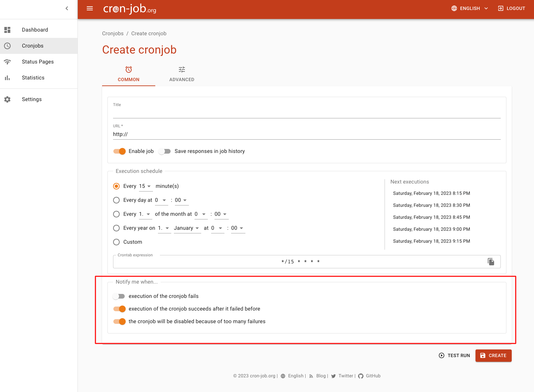Click the sliders icon on the Advanced tab

(182, 69)
